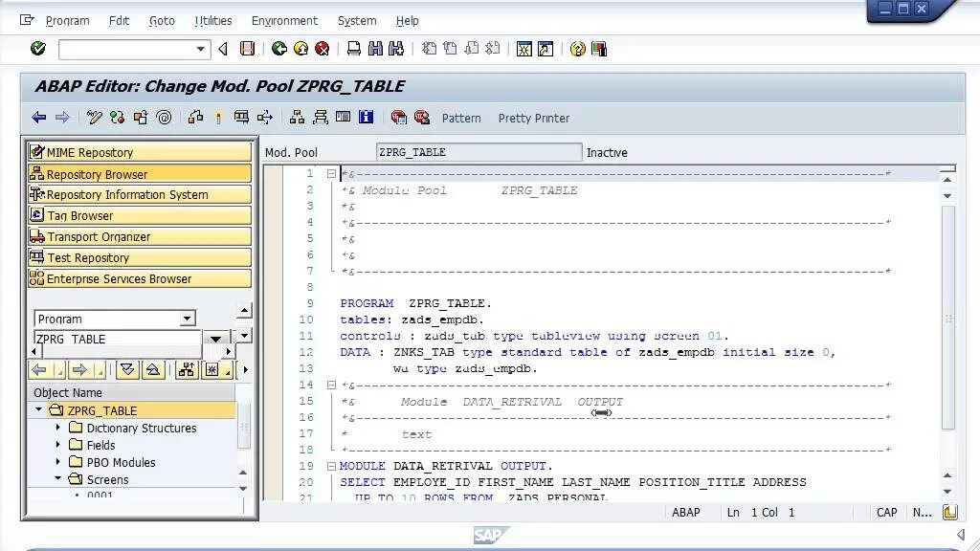Click the Mod. Pool ZPRG_TABLE field

point(479,152)
